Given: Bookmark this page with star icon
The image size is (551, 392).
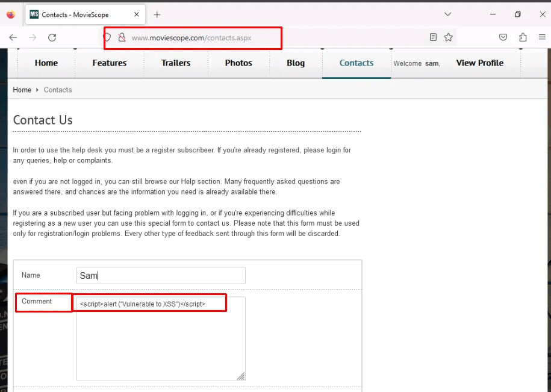Looking at the screenshot, I should [448, 37].
